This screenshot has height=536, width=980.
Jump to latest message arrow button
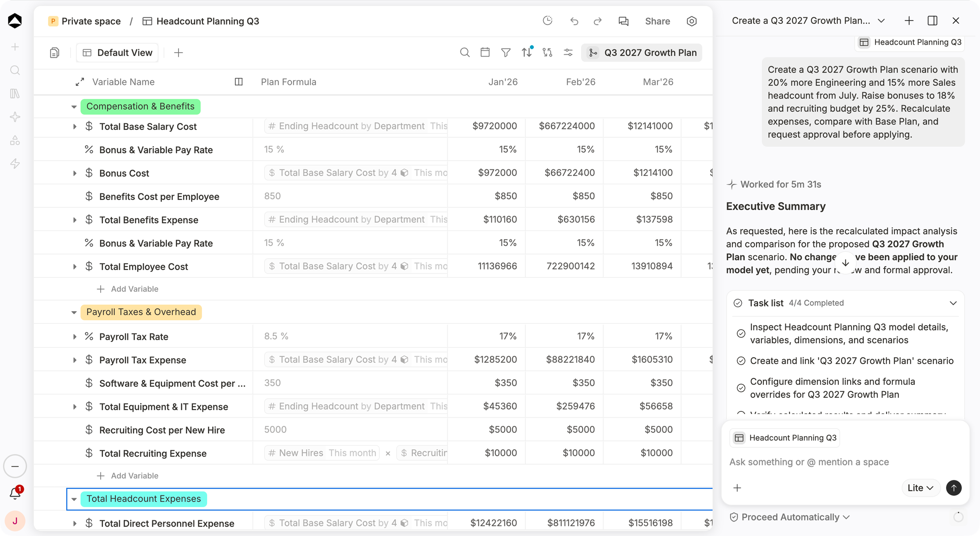click(845, 263)
